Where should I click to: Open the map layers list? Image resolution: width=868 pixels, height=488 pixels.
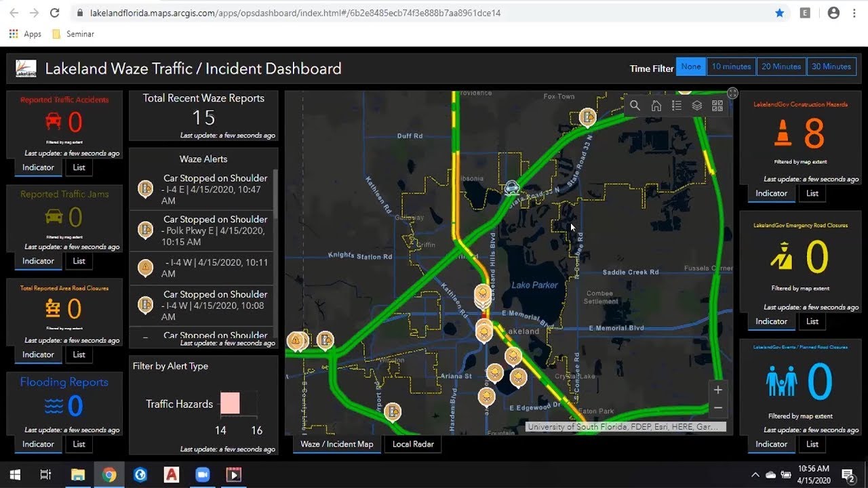[696, 106]
